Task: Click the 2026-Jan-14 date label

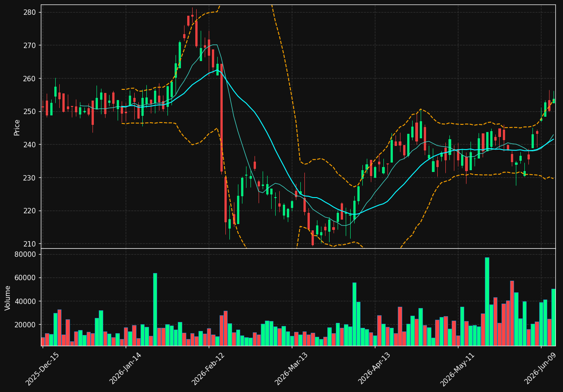Action: (126, 368)
